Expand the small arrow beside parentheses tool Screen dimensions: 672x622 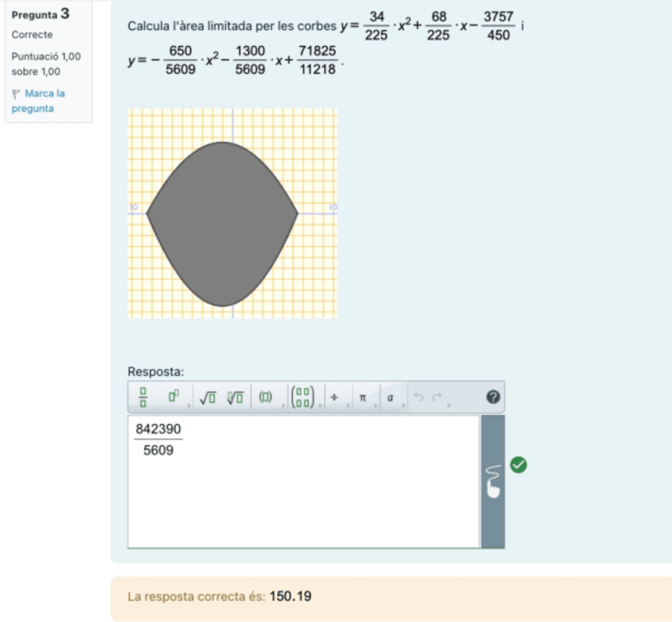pyautogui.click(x=282, y=406)
